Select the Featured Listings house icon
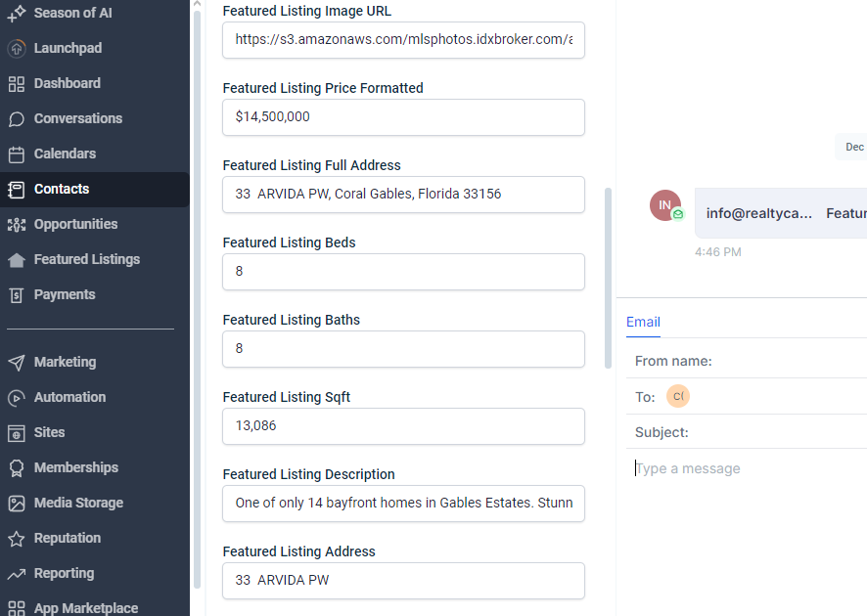 [17, 259]
